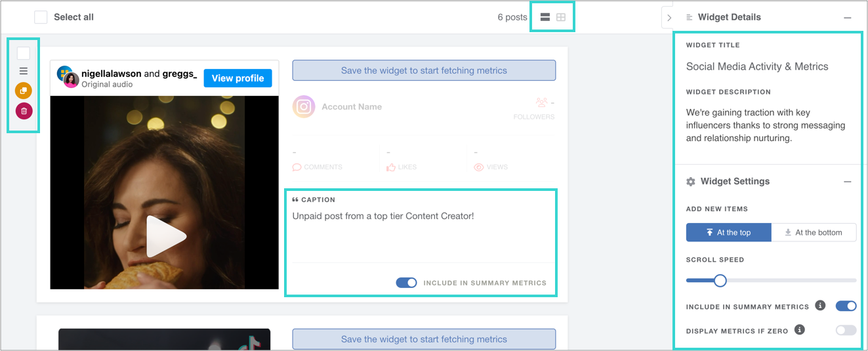Duplicate the post using orange copy icon
Image resolution: width=868 pixels, height=351 pixels.
(24, 91)
